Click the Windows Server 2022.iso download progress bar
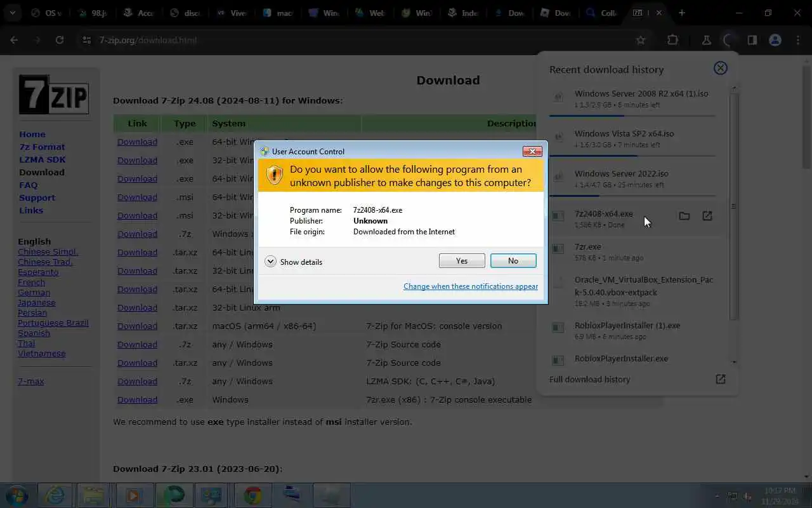812x508 pixels. coord(632,196)
